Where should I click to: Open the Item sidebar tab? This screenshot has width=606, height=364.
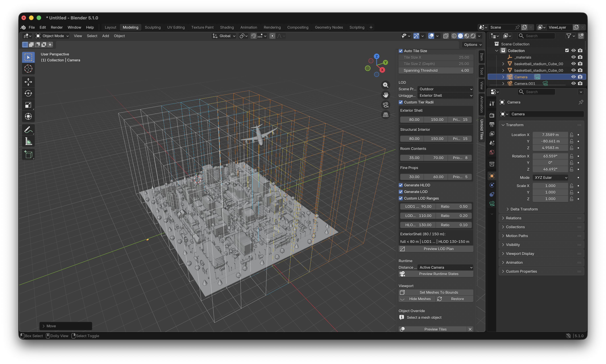pyautogui.click(x=482, y=57)
